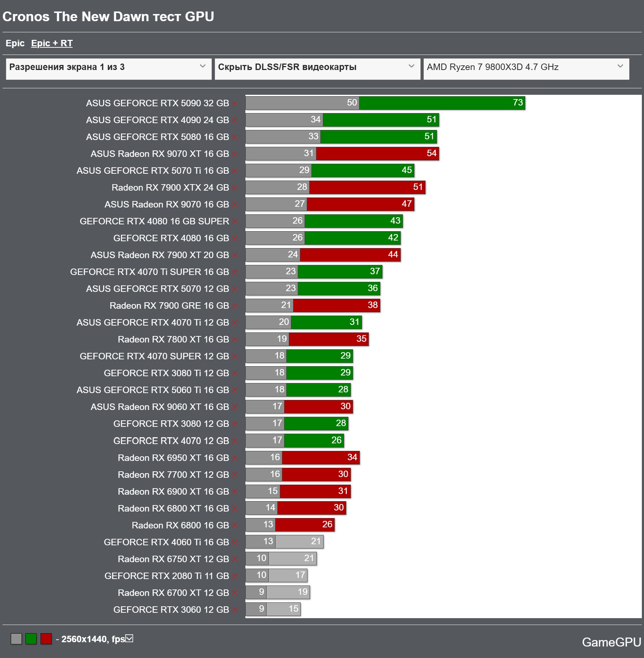The width and height of the screenshot is (644, 658).
Task: Remove GEFORCE RTX 3080 Ti 12 GB row
Action: 235,373
